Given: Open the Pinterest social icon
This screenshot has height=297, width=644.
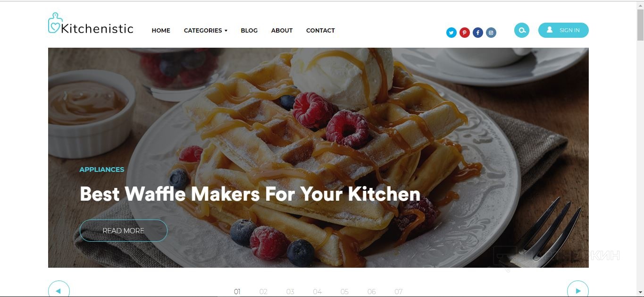Looking at the screenshot, I should click(x=465, y=33).
